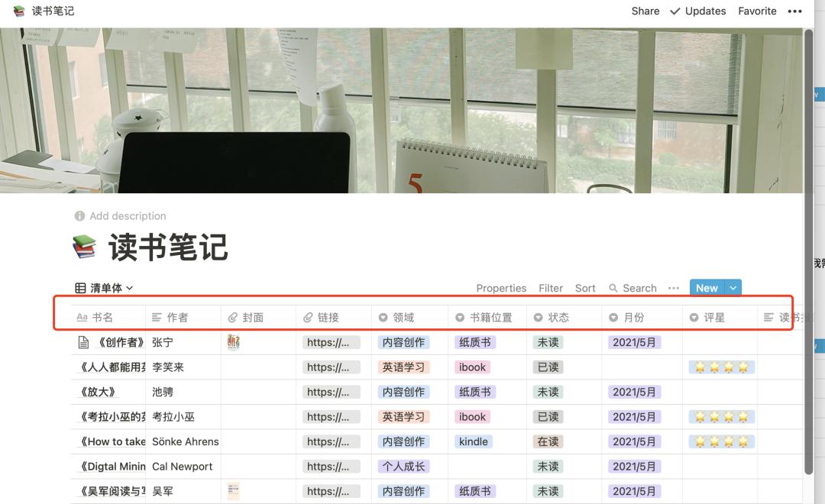Viewport: 825px width, 504px height.
Task: Click the Filter button
Action: point(551,288)
